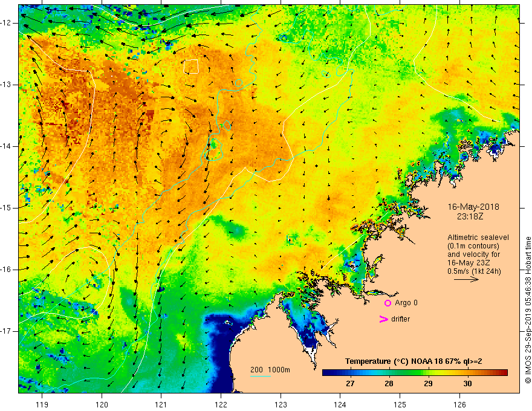Click the longitude axis label 120
The height and width of the screenshot is (411, 532).
pos(102,404)
